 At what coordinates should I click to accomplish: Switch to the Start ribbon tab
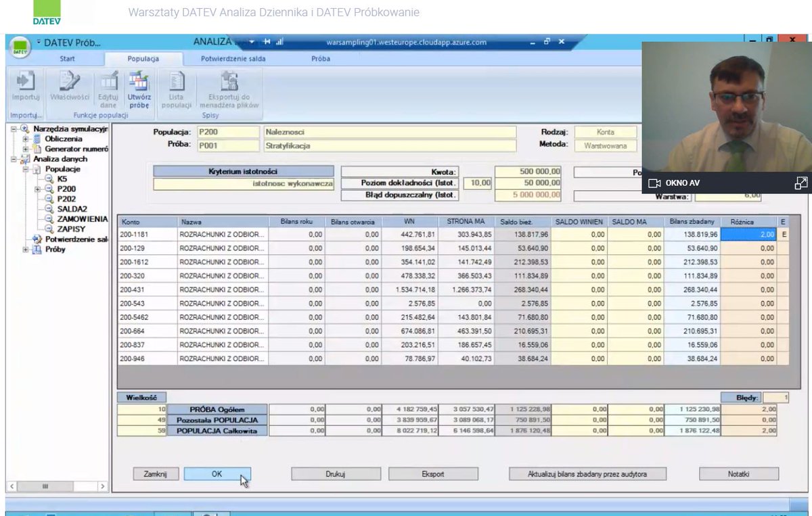tap(67, 59)
